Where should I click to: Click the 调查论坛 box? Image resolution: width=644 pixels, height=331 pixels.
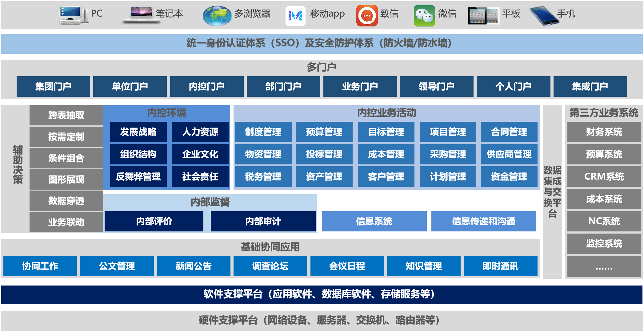click(270, 266)
